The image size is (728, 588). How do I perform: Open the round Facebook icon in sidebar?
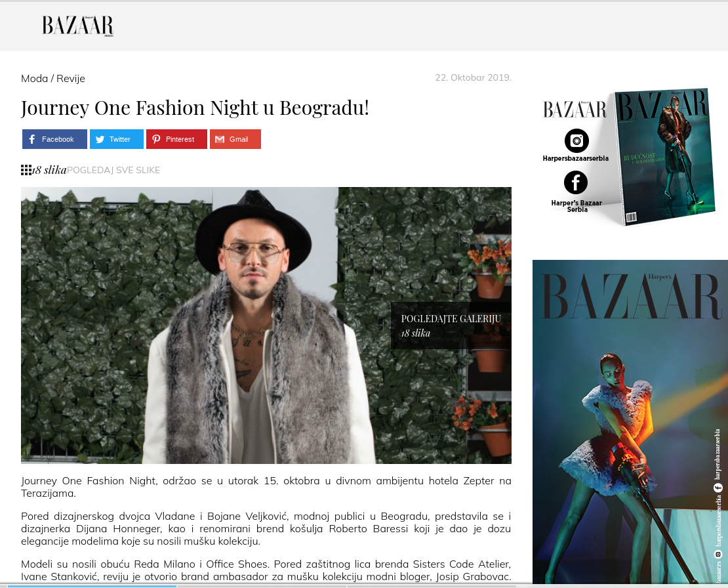pos(576,182)
